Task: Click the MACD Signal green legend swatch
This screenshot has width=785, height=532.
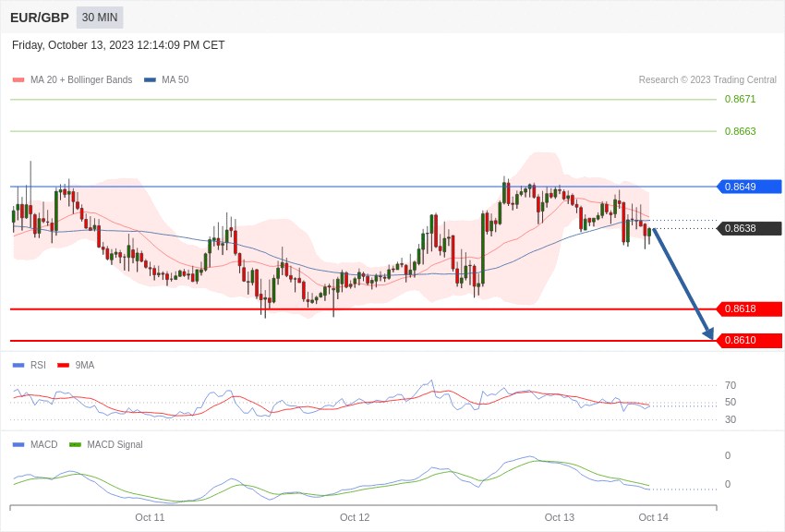Action: point(75,444)
